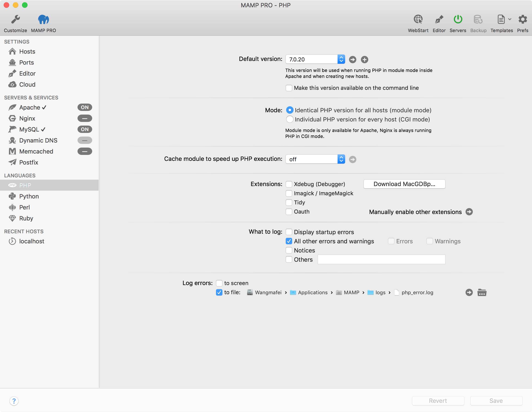Open Prefs gear icon
Viewport: 532px width, 412px height.
point(523,19)
